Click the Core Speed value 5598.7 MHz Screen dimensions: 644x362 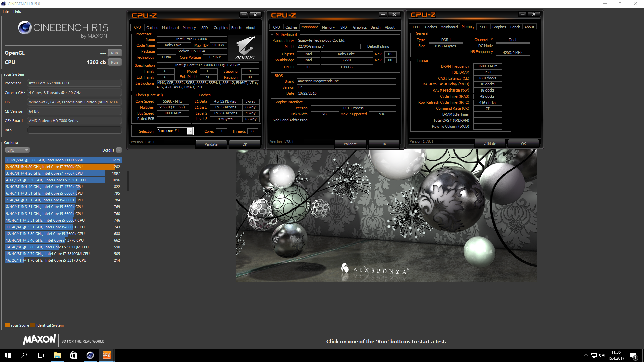[x=172, y=101]
